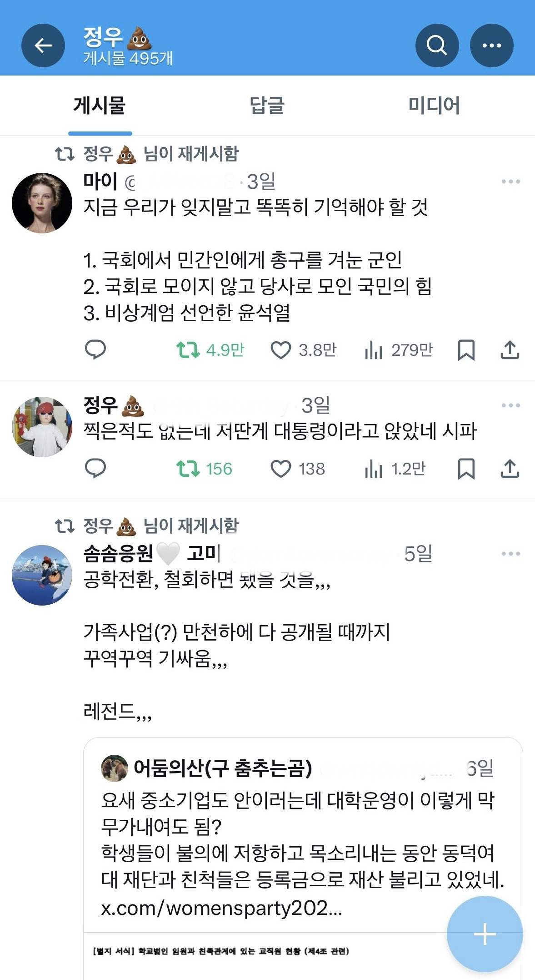The height and width of the screenshot is (980, 535).
Task: Switch to the 미디어 tab
Action: click(434, 106)
